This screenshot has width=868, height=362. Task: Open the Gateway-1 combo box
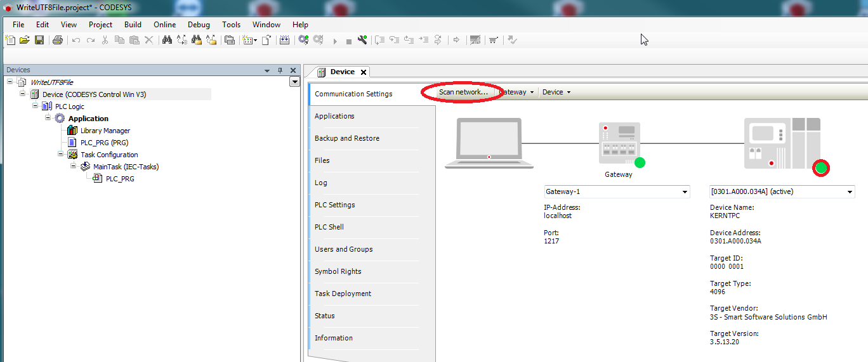click(616, 191)
